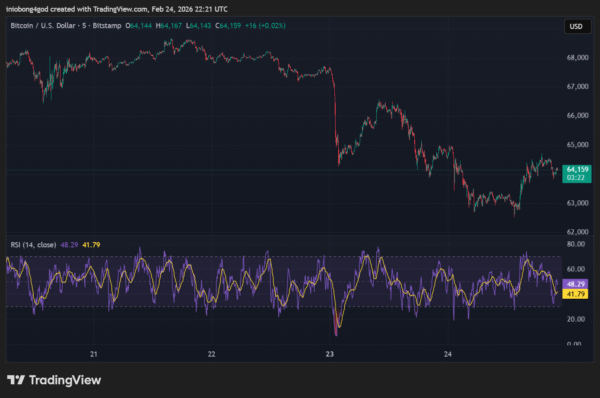Viewport: 600px width, 398px height.
Task: Click date label 23 on time axis
Action: (x=330, y=354)
